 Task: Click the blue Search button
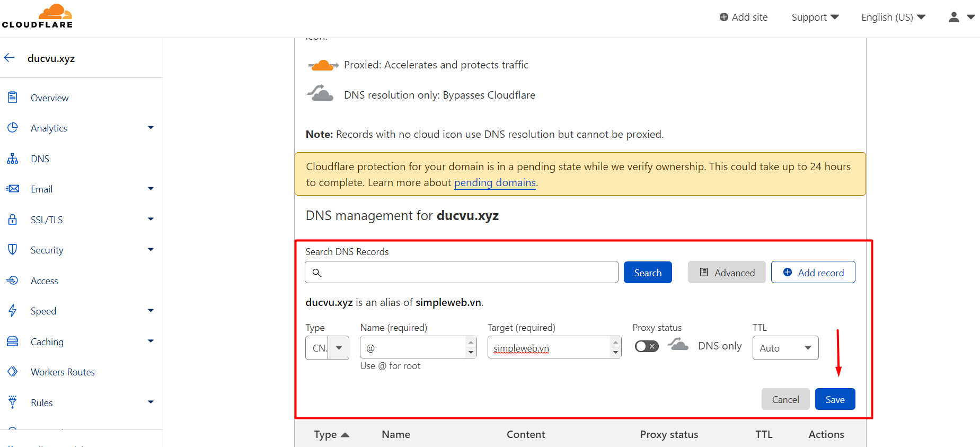pos(648,273)
